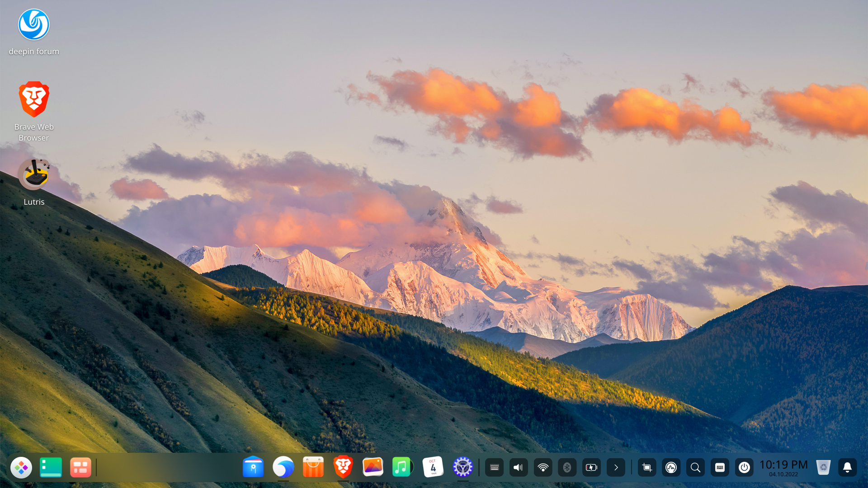
Task: Open Control Center gear icon in dock
Action: pos(463,467)
